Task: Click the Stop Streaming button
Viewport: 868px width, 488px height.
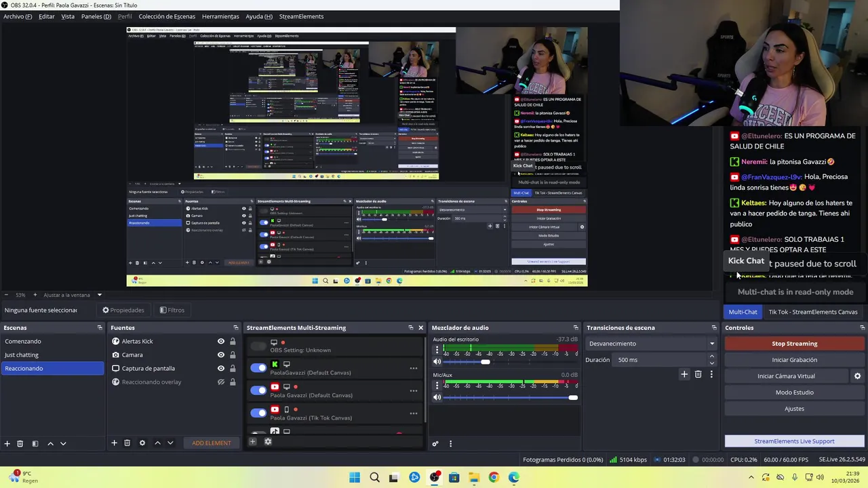Action: click(x=795, y=344)
